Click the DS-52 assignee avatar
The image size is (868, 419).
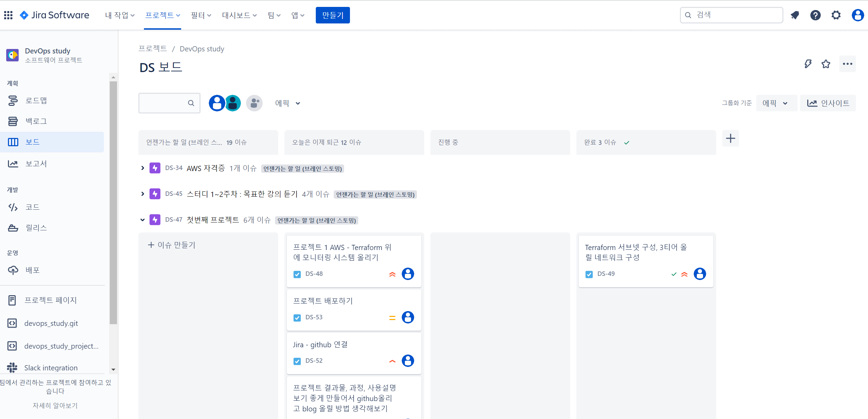408,361
